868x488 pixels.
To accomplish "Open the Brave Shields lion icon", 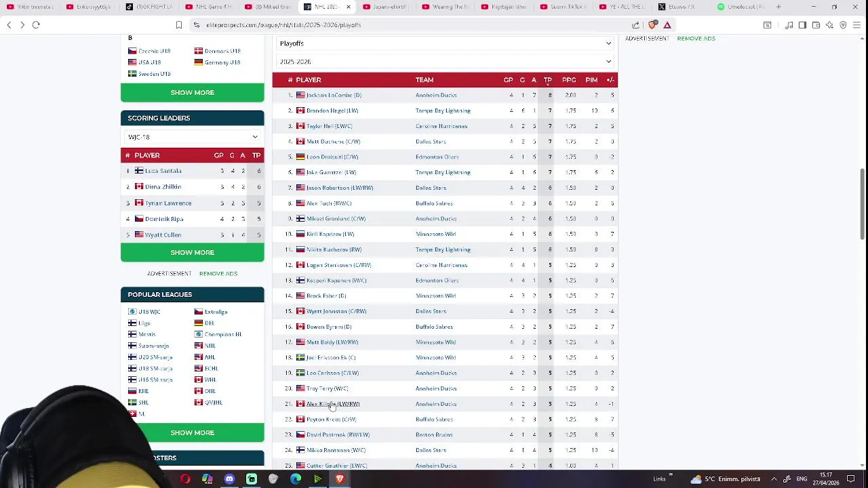I will [652, 25].
